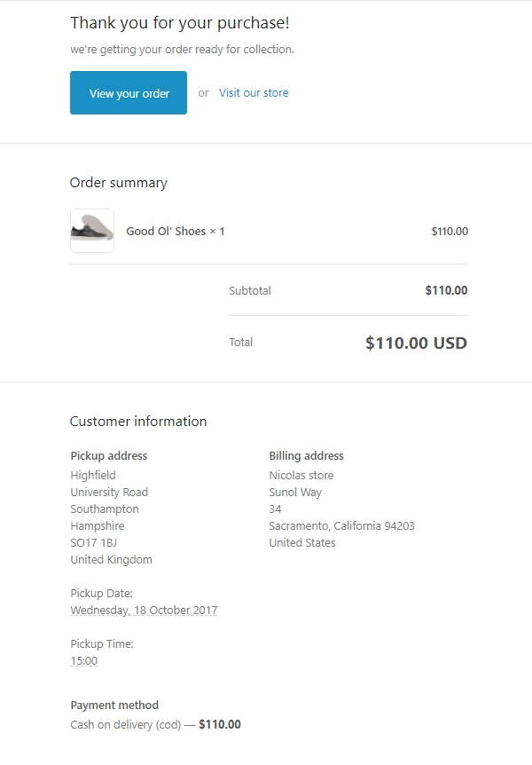
Task: Click the View your order button
Action: click(x=129, y=93)
